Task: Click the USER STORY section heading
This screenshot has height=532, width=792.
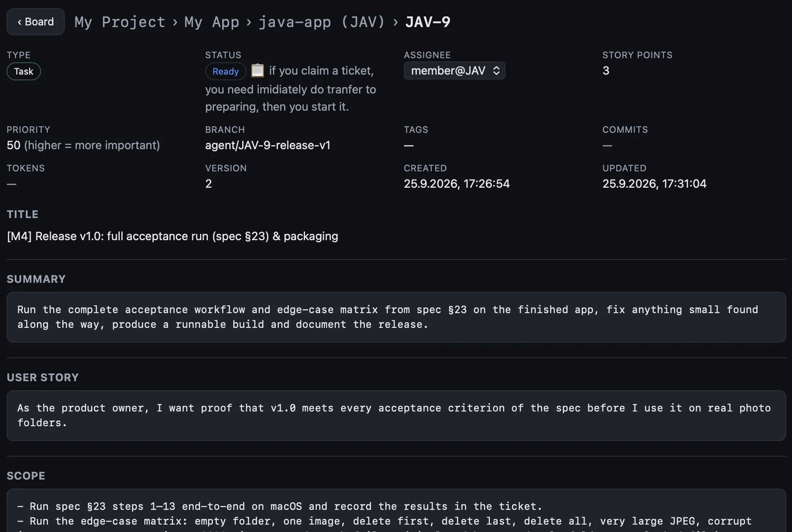Action: (43, 377)
